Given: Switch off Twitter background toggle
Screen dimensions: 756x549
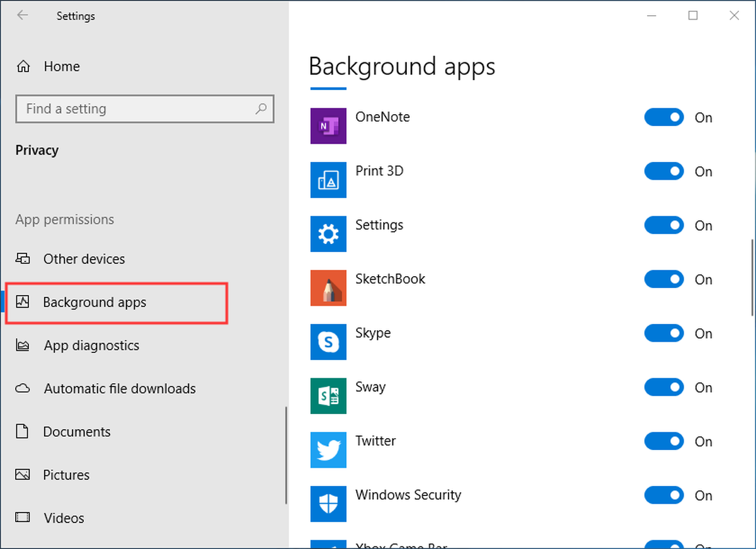Looking at the screenshot, I should (x=664, y=441).
